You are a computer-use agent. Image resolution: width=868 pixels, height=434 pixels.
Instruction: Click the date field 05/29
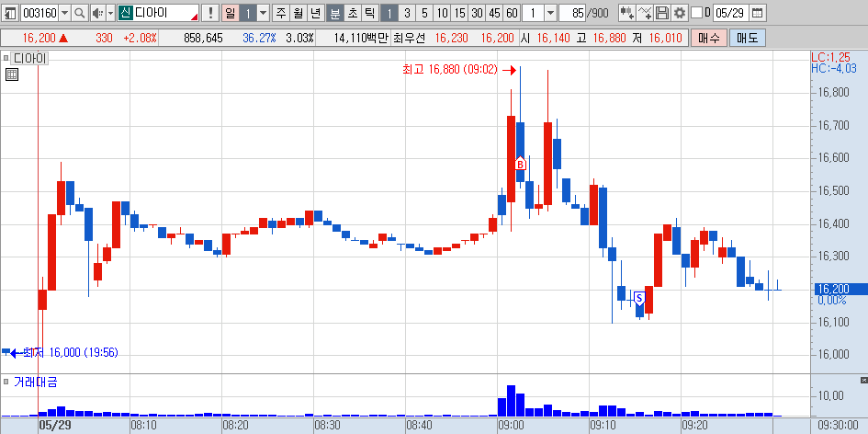tap(731, 13)
